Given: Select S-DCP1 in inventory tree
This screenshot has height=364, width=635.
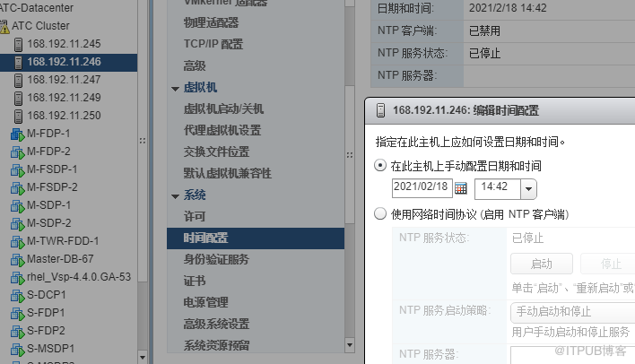Looking at the screenshot, I should [x=46, y=295].
